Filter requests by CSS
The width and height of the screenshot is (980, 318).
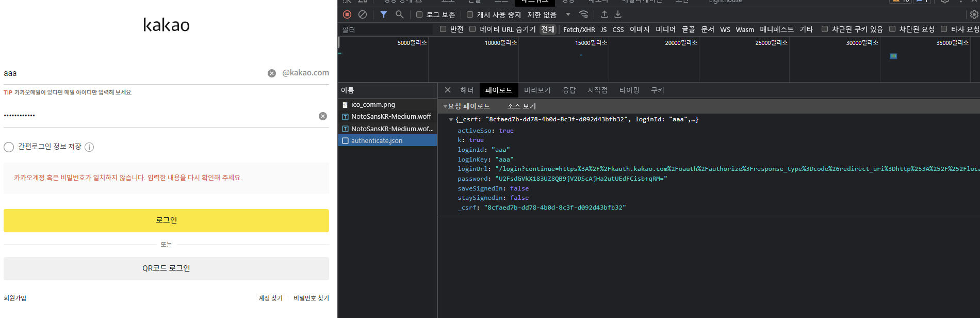pos(618,29)
